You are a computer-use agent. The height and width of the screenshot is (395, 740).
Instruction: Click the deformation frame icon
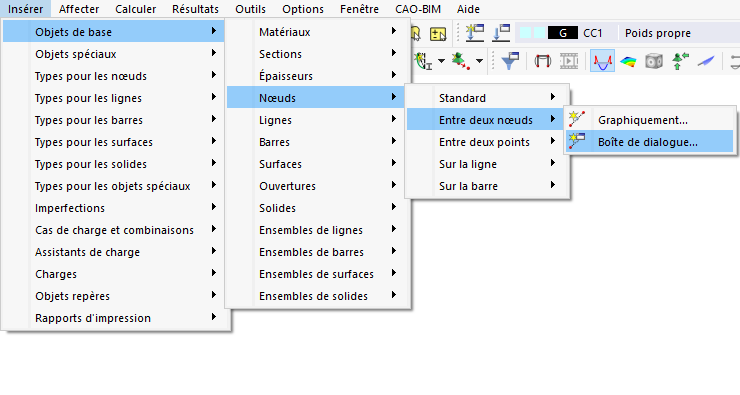click(542, 61)
